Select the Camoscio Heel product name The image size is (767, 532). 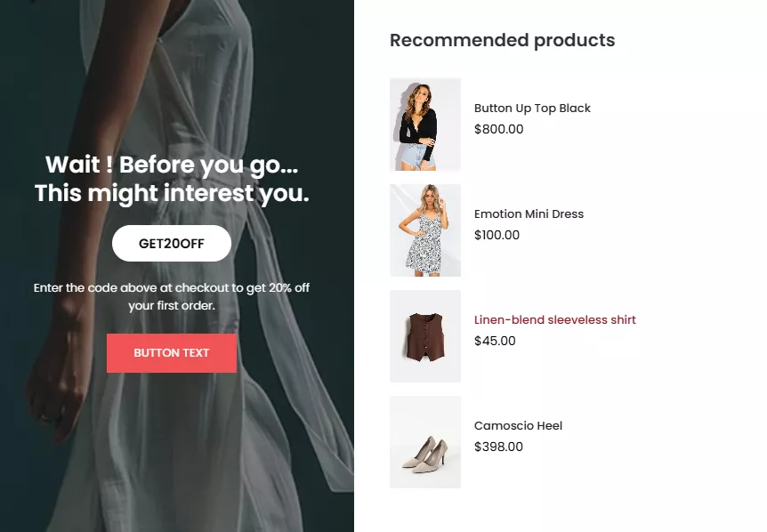518,426
